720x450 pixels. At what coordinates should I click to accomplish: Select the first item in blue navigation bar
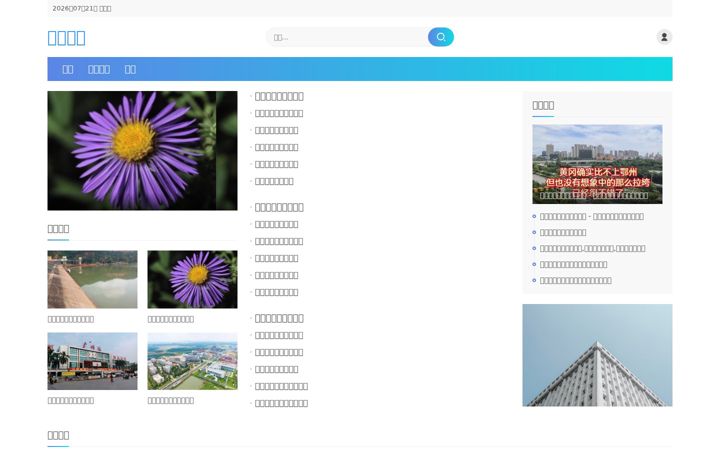click(68, 69)
